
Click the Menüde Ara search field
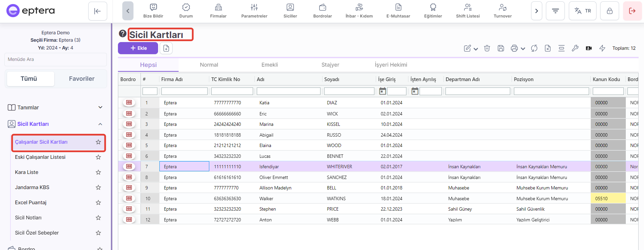click(56, 59)
